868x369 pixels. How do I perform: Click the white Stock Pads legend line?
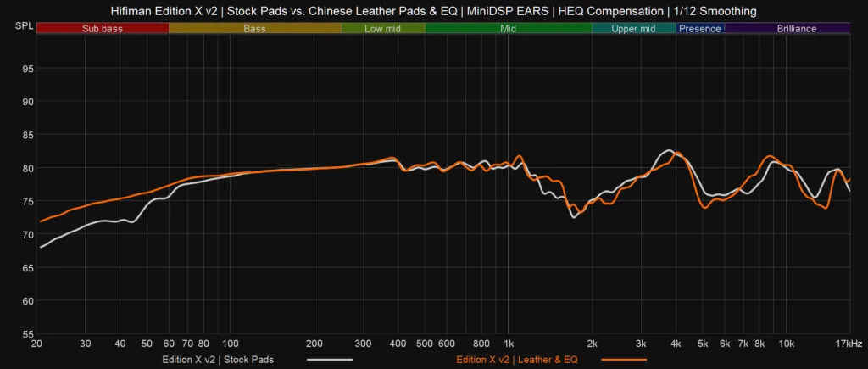(330, 360)
